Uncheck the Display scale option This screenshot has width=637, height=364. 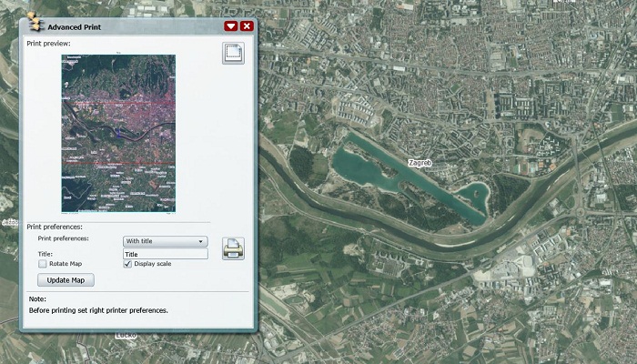click(127, 264)
